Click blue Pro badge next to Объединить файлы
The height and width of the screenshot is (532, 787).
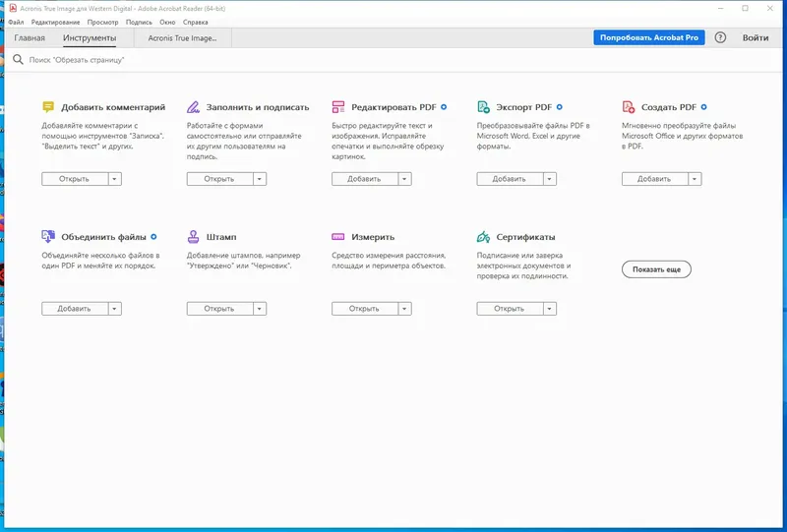154,237
